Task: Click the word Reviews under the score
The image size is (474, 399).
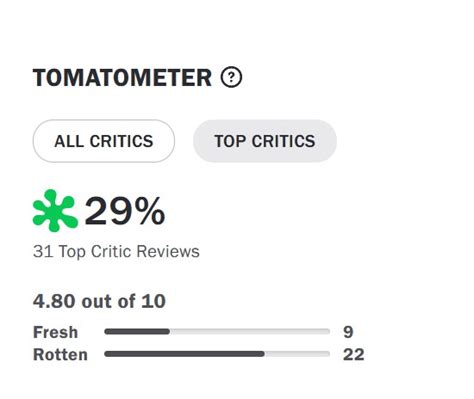Action: tap(168, 251)
